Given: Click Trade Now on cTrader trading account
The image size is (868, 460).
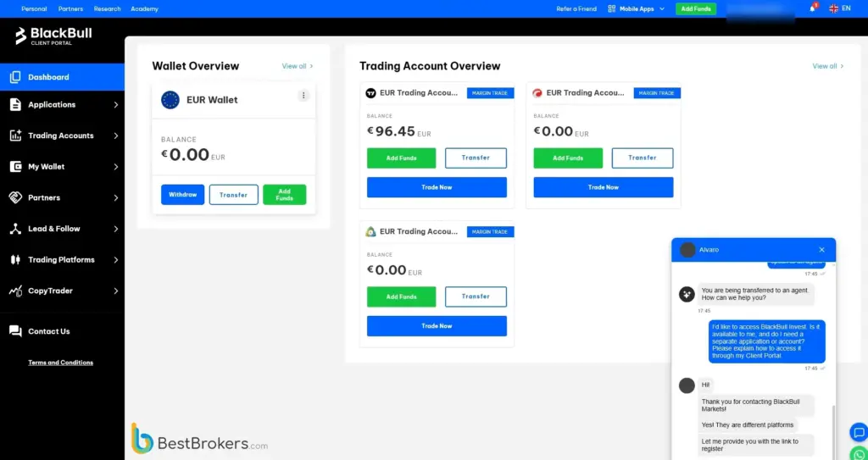Looking at the screenshot, I should [x=604, y=187].
